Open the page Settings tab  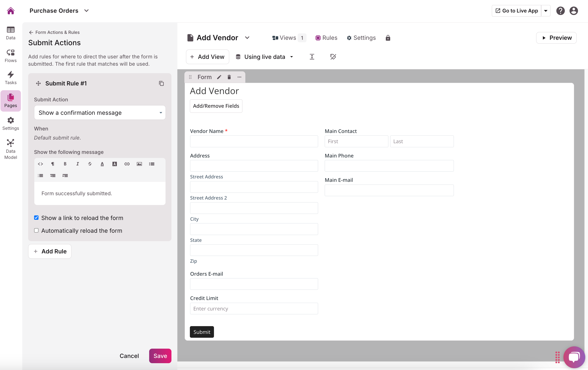point(361,38)
